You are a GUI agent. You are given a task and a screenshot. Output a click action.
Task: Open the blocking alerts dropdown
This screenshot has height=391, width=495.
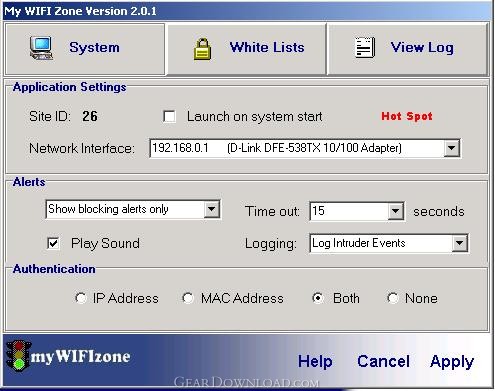click(x=212, y=209)
